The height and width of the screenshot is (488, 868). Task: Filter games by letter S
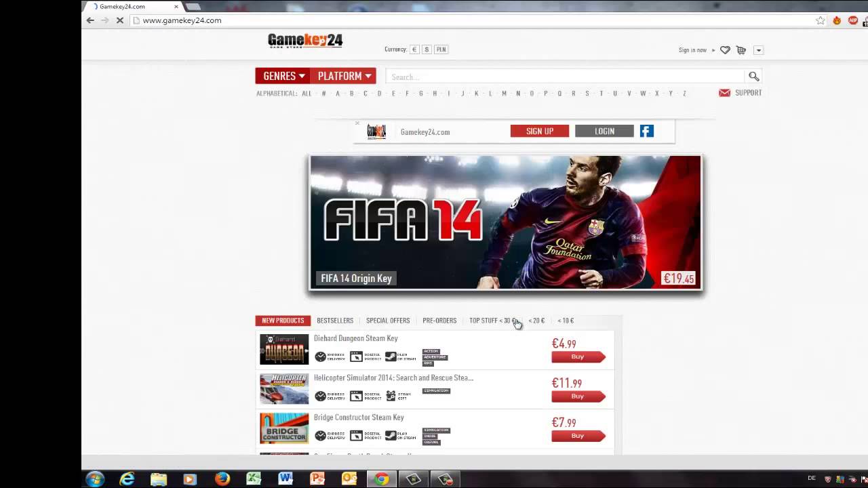pyautogui.click(x=587, y=94)
